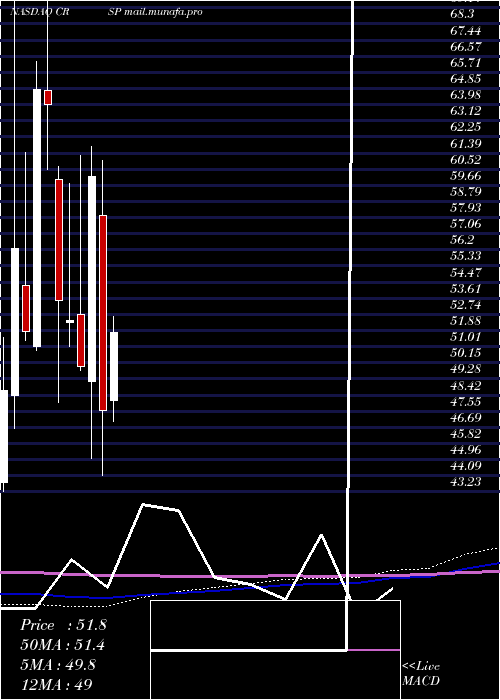Click the 44.09 price axis label
Screen dimensions: 500x700
click(466, 466)
